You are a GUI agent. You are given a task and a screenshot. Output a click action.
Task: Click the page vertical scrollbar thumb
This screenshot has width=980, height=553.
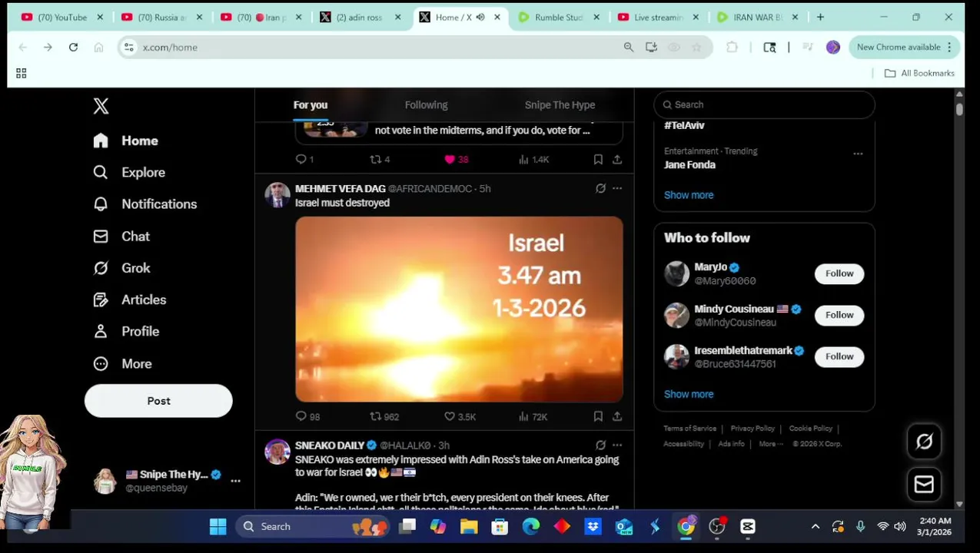[x=959, y=108]
